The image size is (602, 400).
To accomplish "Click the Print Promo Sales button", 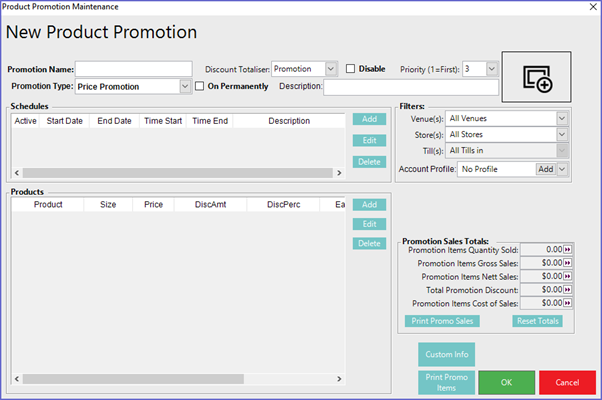I will (442, 321).
